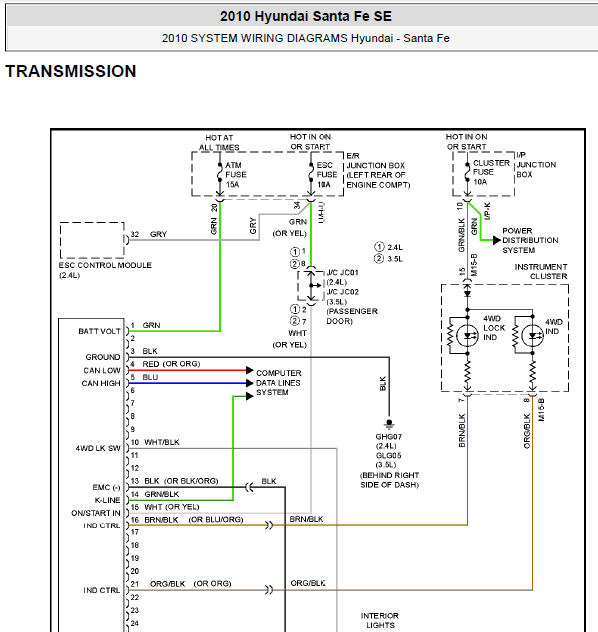Click the "J/C JC01" connector label
This screenshot has width=598, height=632.
342,272
